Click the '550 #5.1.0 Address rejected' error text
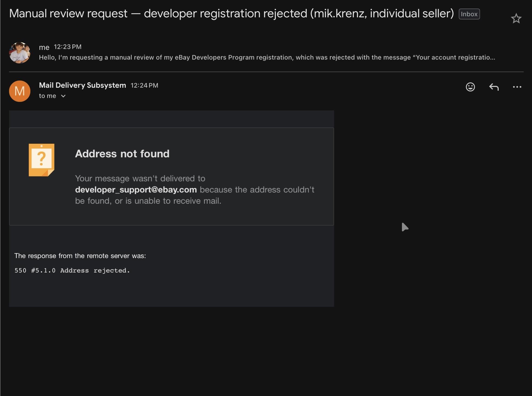Screen dimensions: 532x396 (x=72, y=270)
